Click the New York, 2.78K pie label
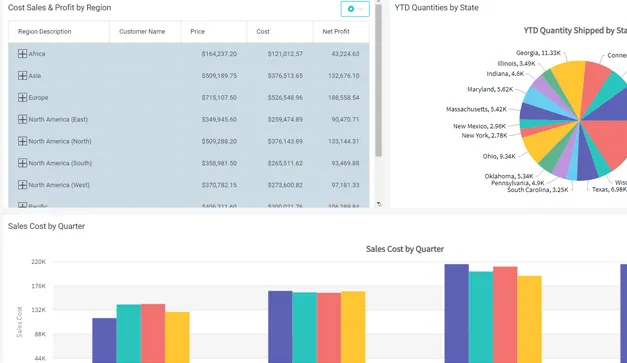This screenshot has width=627, height=363. (484, 136)
